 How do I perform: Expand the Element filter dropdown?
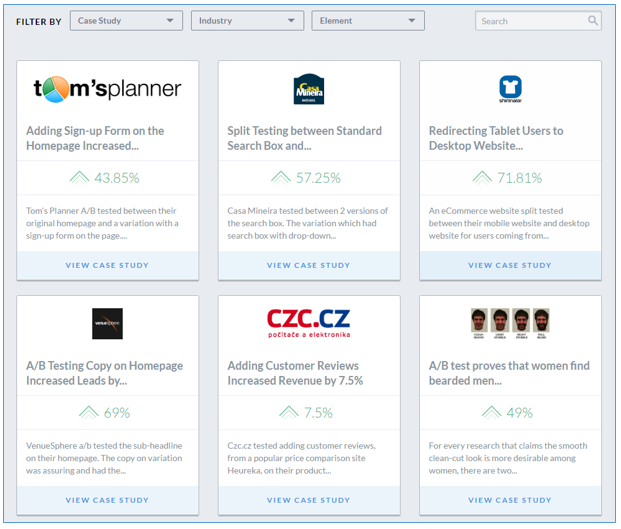(x=368, y=21)
